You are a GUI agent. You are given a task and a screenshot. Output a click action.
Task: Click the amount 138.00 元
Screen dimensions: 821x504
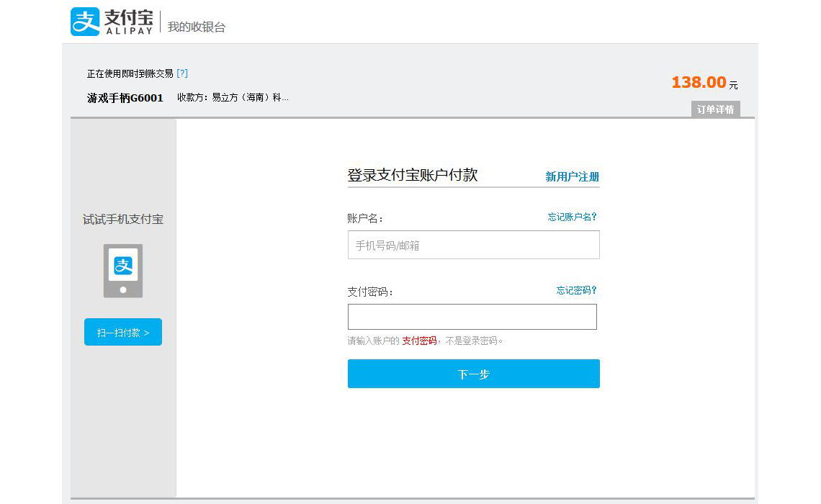tap(705, 82)
